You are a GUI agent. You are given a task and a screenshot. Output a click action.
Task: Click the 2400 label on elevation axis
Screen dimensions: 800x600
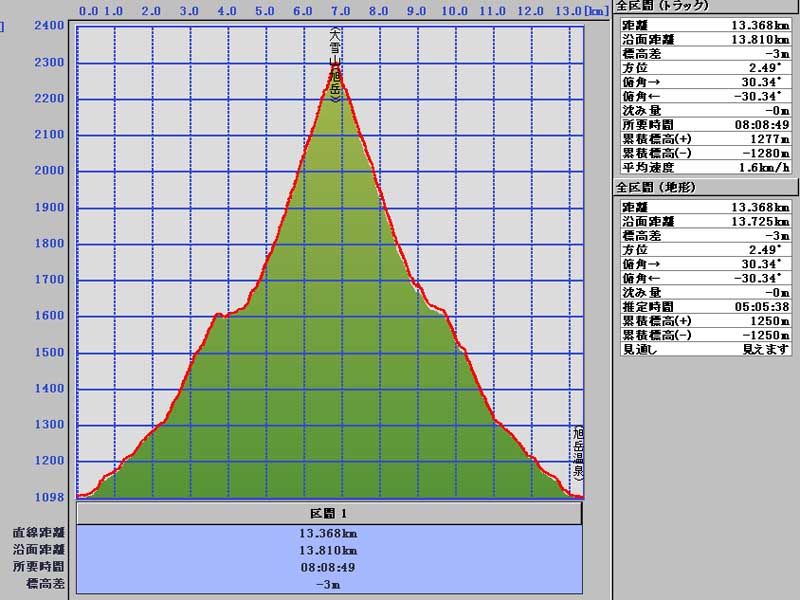click(x=48, y=26)
